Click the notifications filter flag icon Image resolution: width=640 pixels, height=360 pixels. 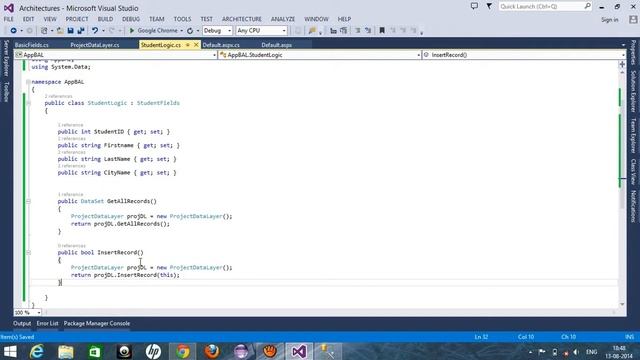[489, 6]
